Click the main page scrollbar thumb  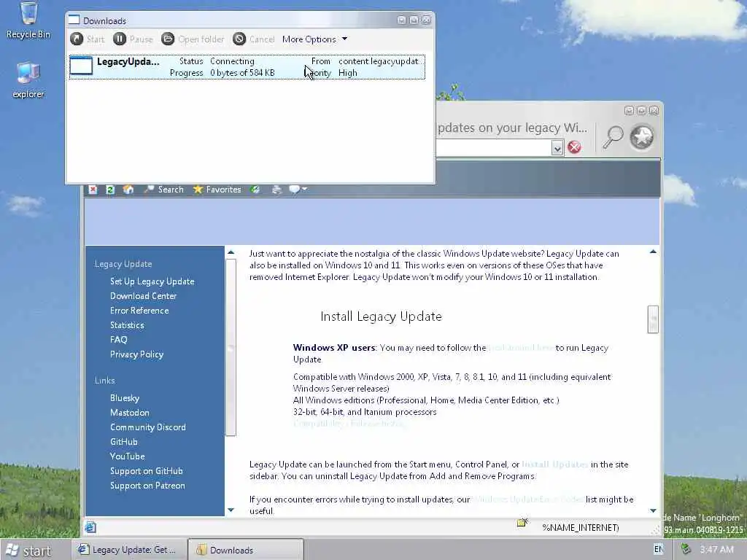coord(653,319)
